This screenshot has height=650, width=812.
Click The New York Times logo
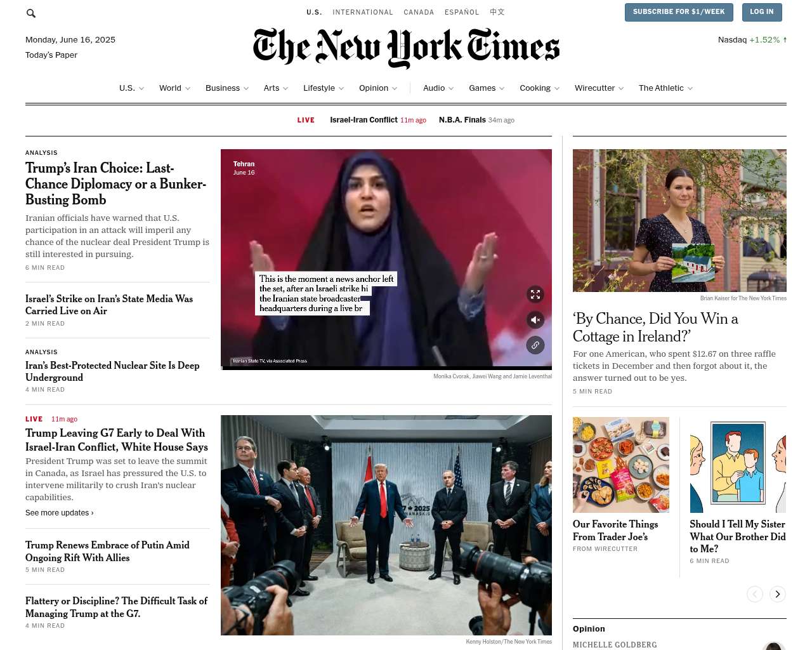point(406,48)
